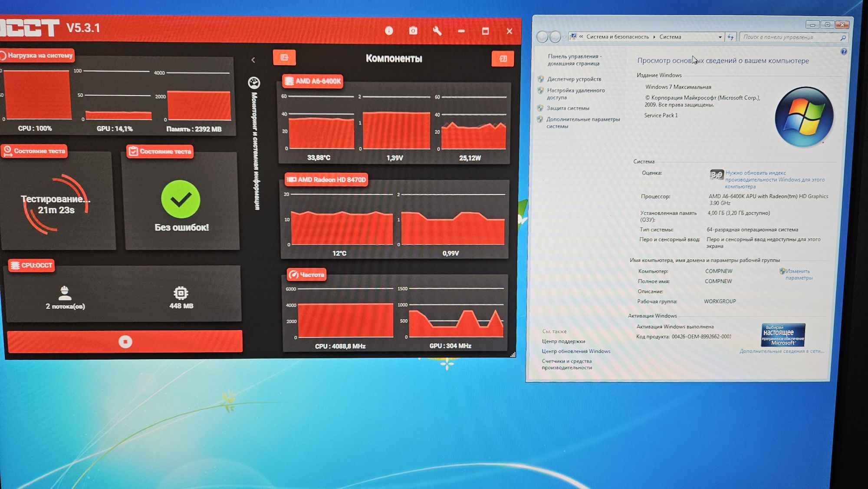Open Счетчики и средства производительности link

567,364
